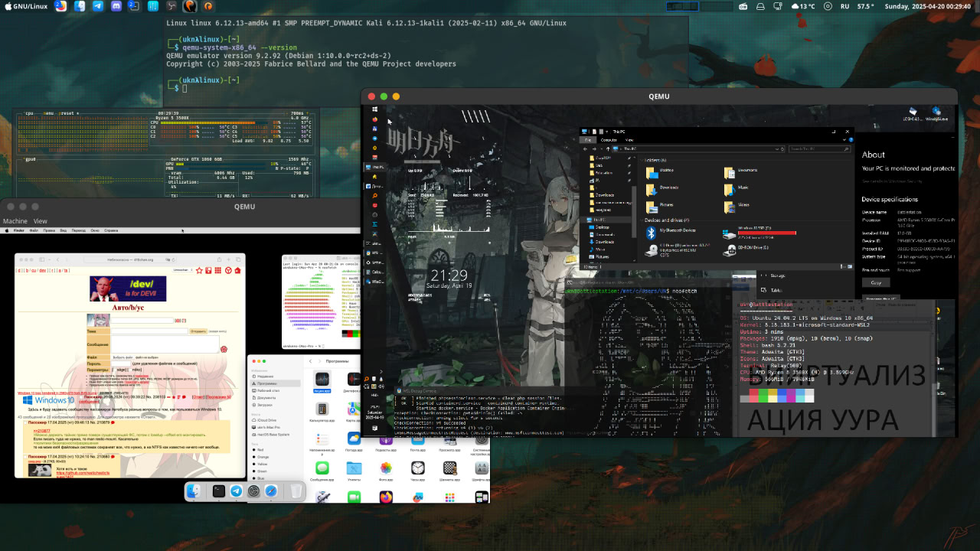Open the Переход menu in macOS
Image resolution: width=980 pixels, height=551 pixels.
point(78,230)
